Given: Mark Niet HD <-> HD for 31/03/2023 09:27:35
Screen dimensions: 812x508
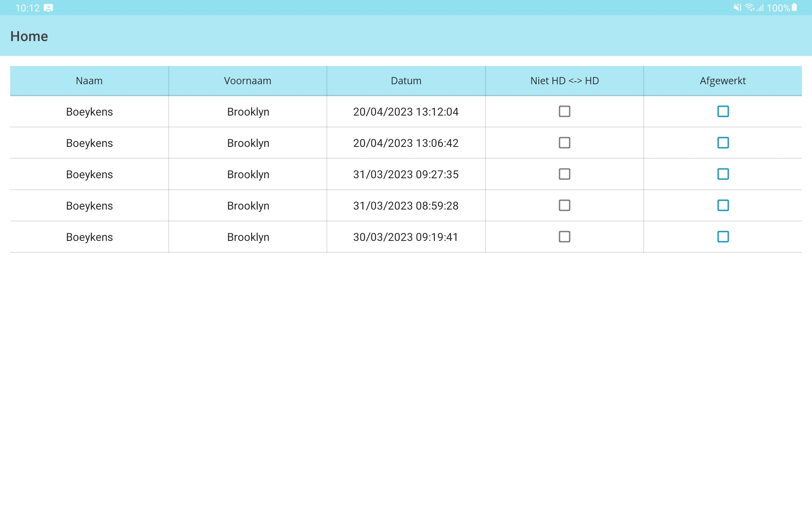Looking at the screenshot, I should click(565, 174).
